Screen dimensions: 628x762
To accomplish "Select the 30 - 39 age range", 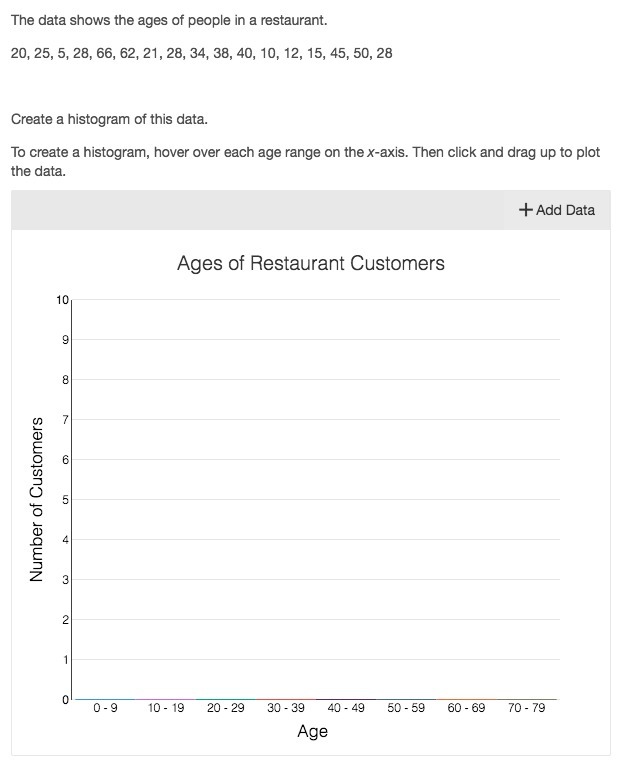I will pos(286,708).
